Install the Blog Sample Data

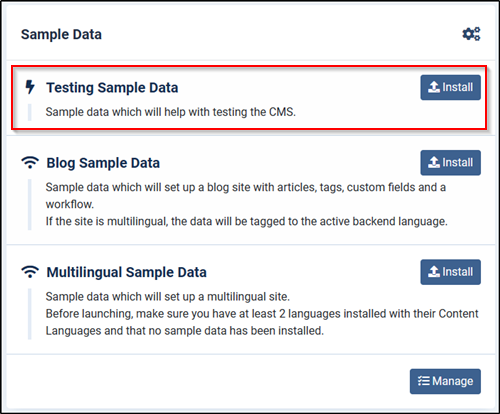point(450,163)
